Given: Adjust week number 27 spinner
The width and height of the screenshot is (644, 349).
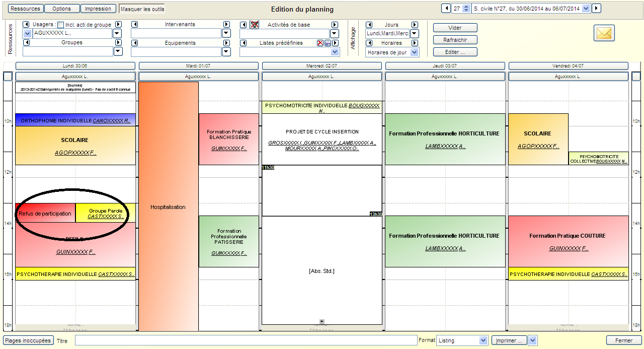Looking at the screenshot, I should pos(466,9).
